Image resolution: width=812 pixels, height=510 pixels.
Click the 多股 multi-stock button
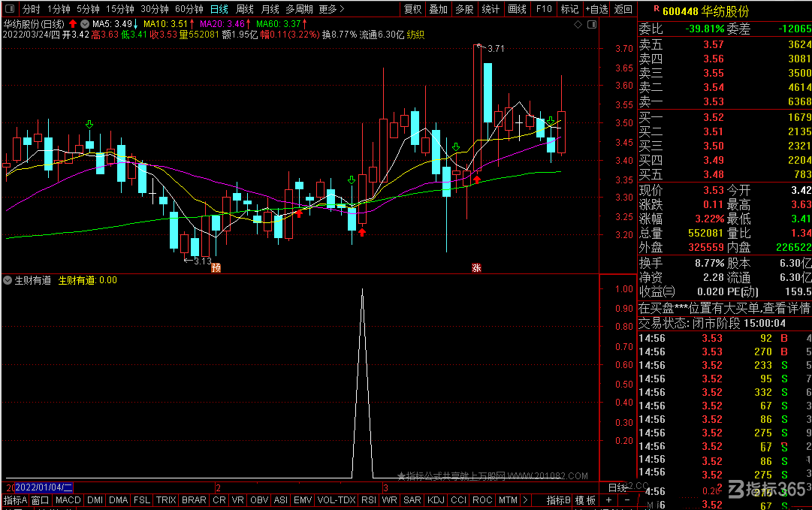(x=464, y=9)
